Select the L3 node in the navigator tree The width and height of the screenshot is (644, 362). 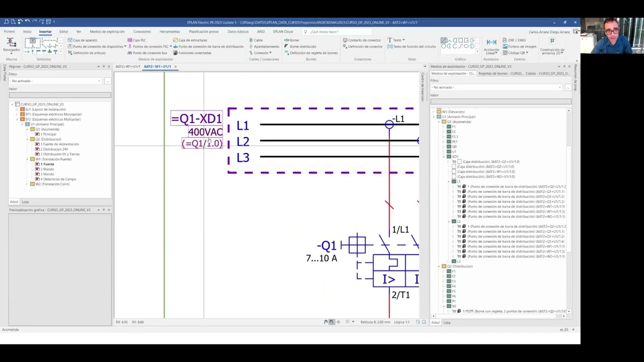tap(458, 261)
